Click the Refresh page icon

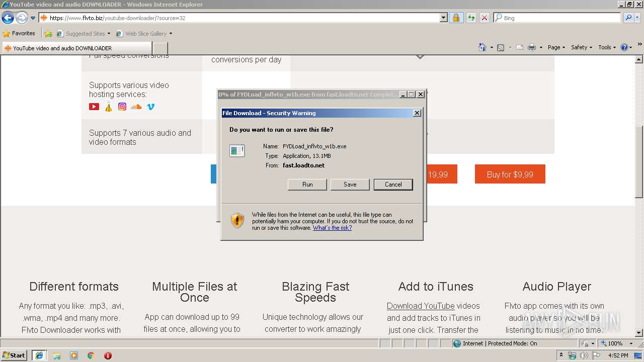(471, 18)
